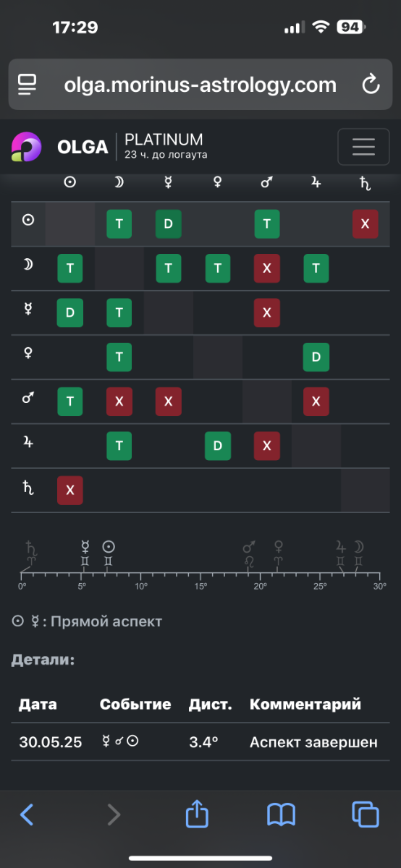The height and width of the screenshot is (868, 401).
Task: Select green D in Jupiter row, Venus column
Action: click(x=217, y=446)
